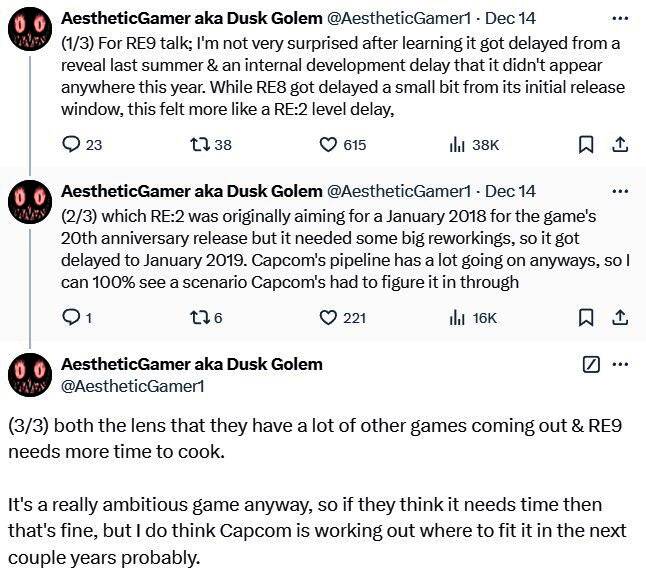Share the (1/3) RE9 tweet
The image size is (646, 577).
point(620,145)
